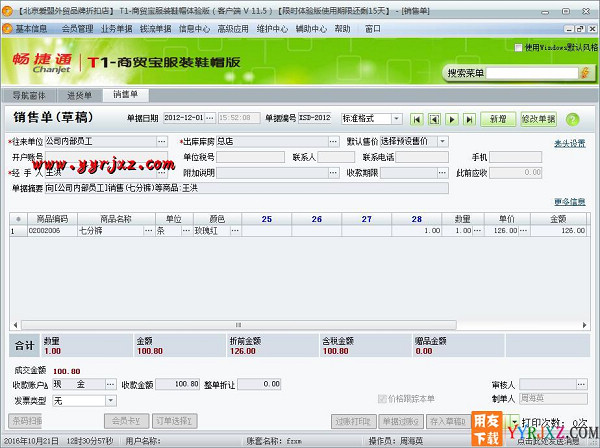Open the 七分裤 product name ellipsis button
This screenshot has height=448, width=600.
148,231
